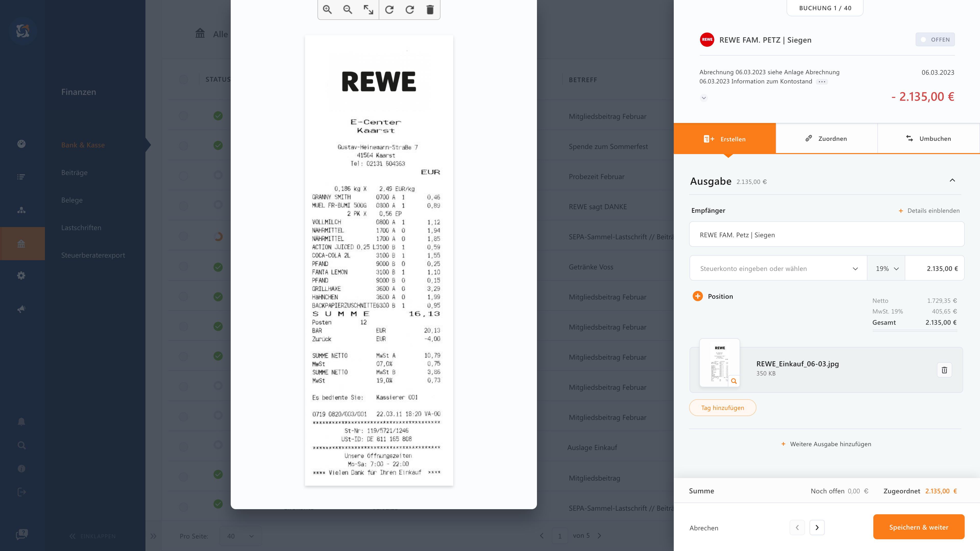Collapse the Ausgabe section
The width and height of the screenshot is (980, 551).
pos(952,180)
